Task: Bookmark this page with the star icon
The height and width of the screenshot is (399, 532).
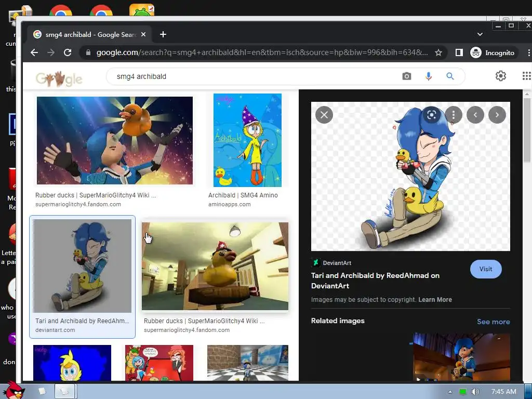Action: coord(438,52)
